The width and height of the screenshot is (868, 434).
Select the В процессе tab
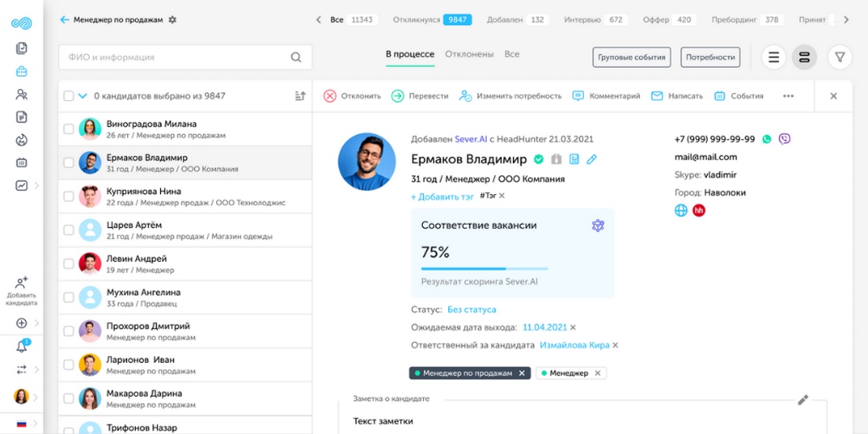(x=410, y=54)
